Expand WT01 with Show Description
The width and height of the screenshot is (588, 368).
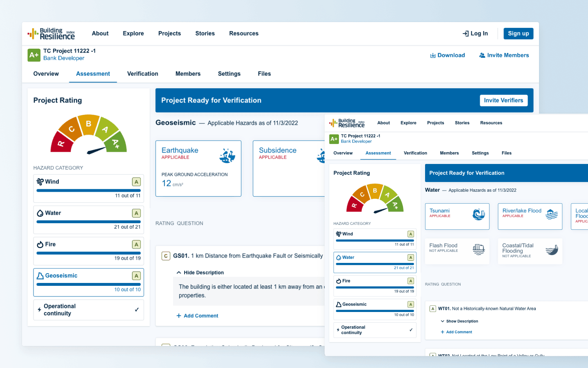click(459, 321)
